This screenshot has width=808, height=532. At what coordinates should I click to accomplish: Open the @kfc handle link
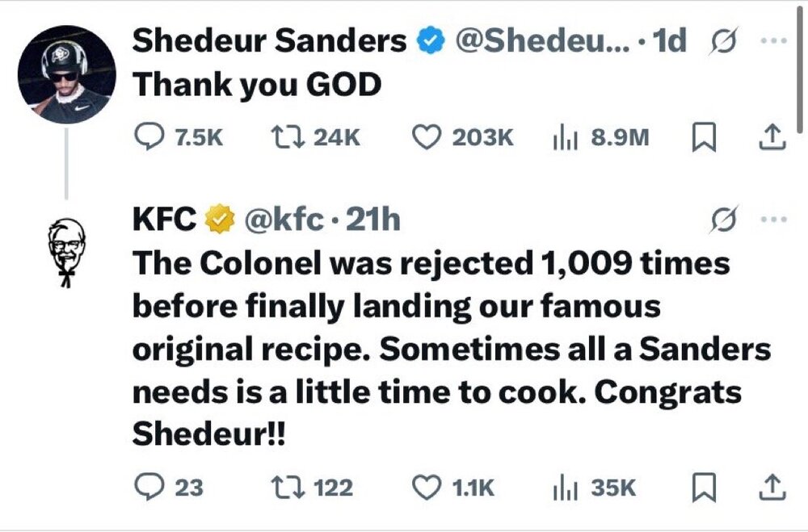283,220
